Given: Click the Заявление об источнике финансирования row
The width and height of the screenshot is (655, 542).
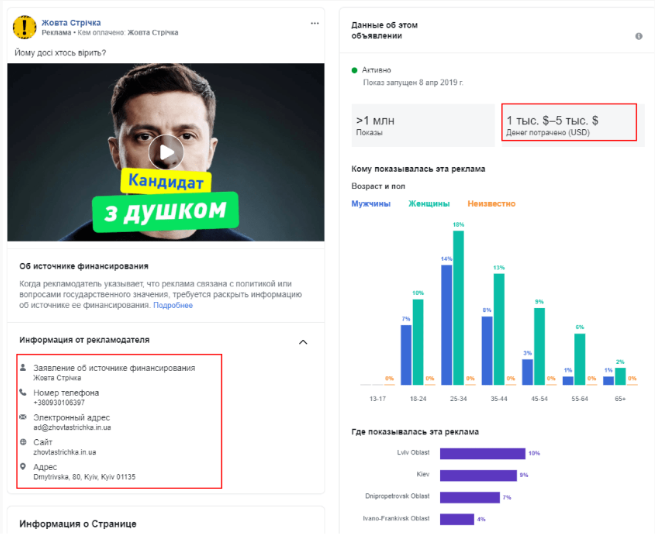Looking at the screenshot, I should (114, 372).
